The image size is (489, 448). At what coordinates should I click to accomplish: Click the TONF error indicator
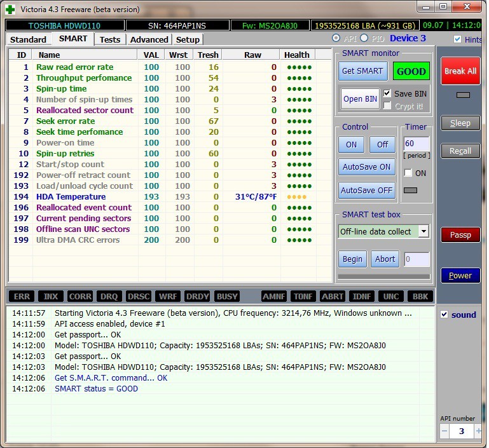click(x=303, y=296)
